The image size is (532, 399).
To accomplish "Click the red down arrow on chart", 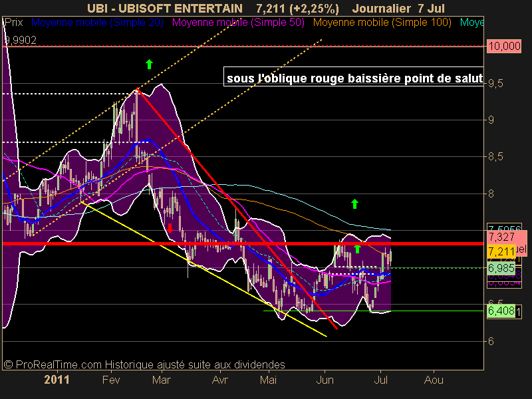I will [170, 228].
